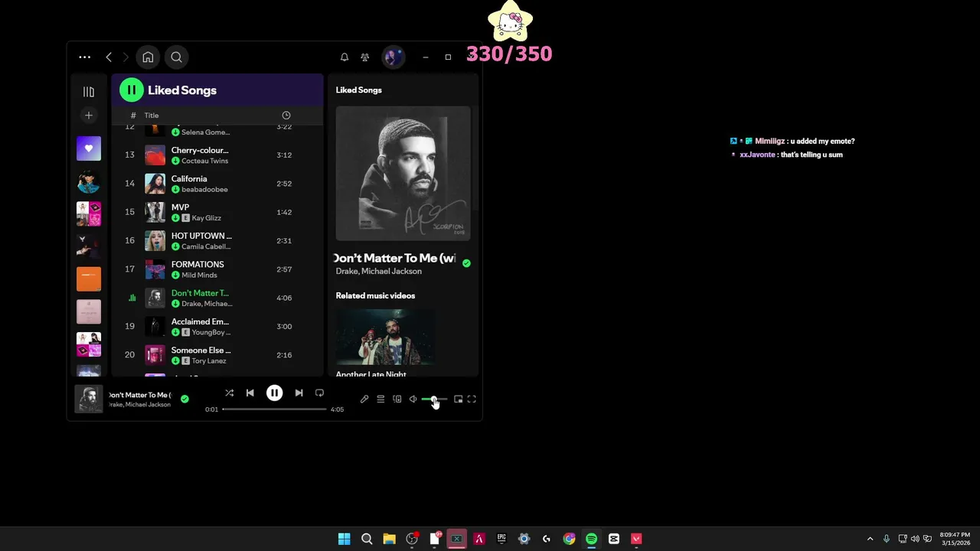Open the play queue icon

pyautogui.click(x=381, y=399)
